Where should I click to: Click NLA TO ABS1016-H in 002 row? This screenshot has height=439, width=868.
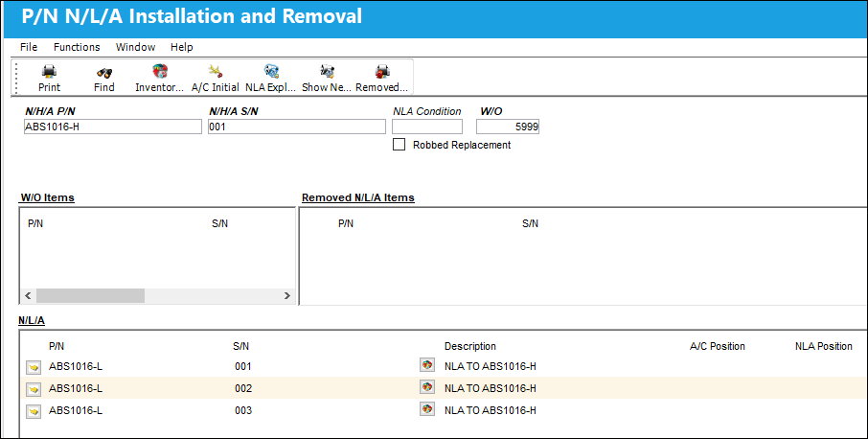[490, 388]
